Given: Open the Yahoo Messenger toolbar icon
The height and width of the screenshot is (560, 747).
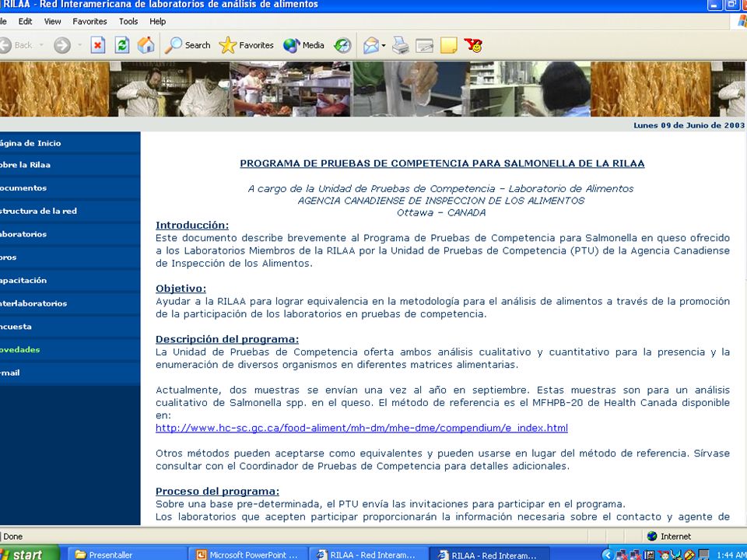Looking at the screenshot, I should (473, 45).
